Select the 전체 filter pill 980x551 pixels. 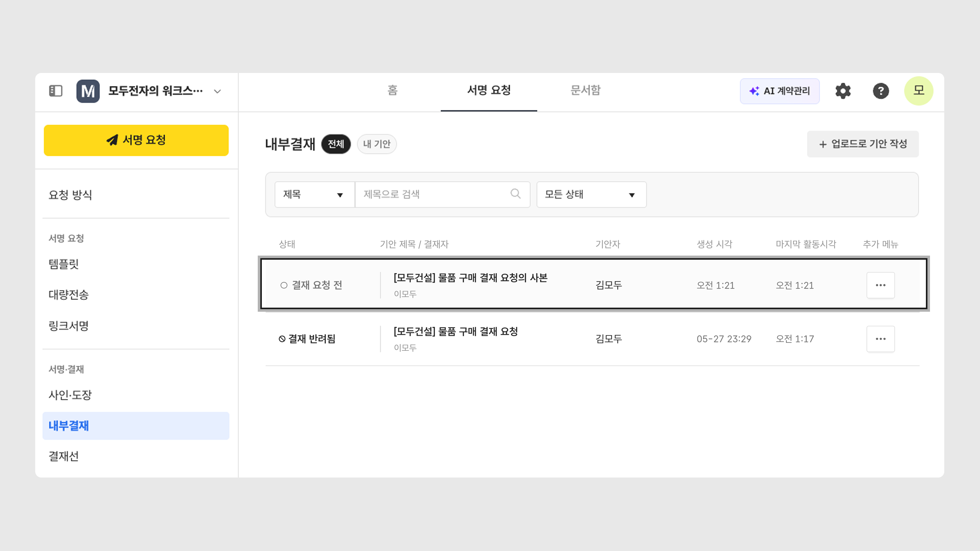pyautogui.click(x=336, y=144)
